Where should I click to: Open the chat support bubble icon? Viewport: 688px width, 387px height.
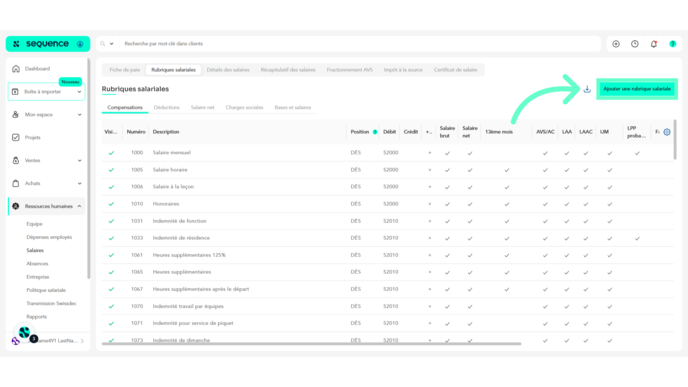pos(25,333)
